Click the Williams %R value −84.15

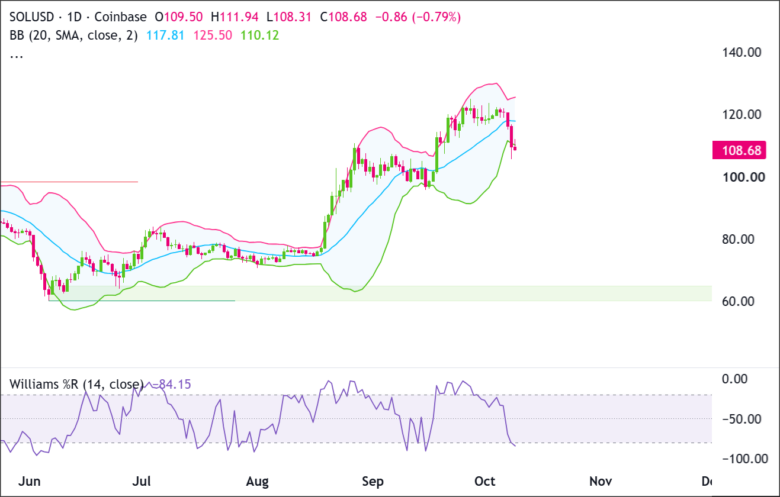click(171, 385)
